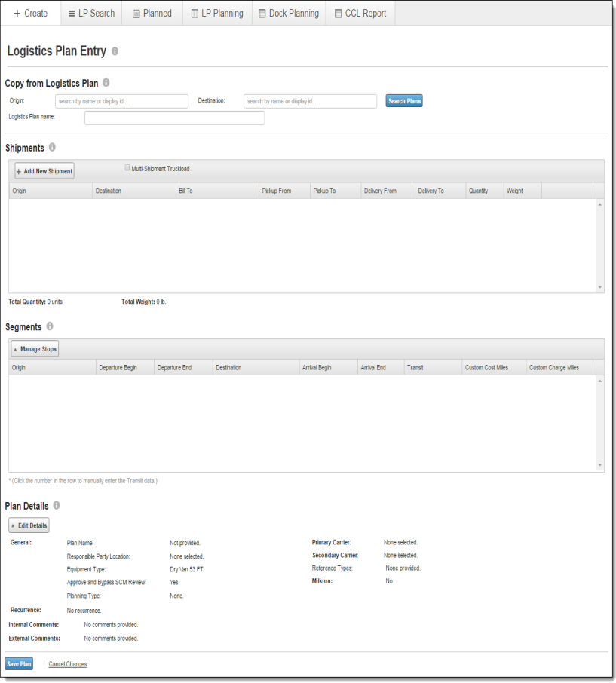Click the Logistics Plan name input
Screen dimensions: 616x683
point(174,118)
